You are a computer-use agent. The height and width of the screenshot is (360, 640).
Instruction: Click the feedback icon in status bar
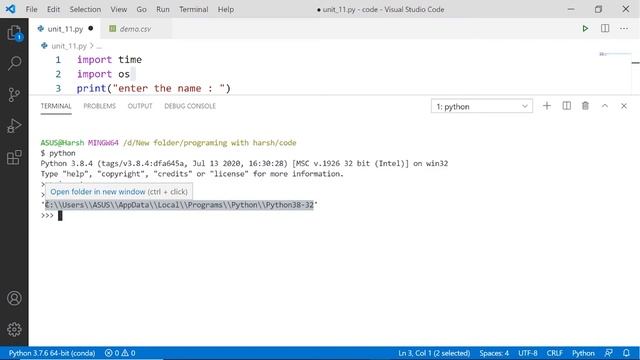609,353
